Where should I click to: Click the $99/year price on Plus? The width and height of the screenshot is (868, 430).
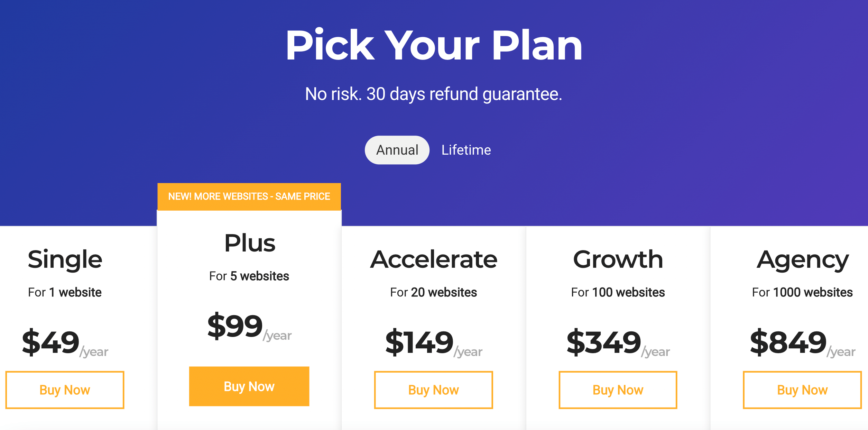pos(249,326)
